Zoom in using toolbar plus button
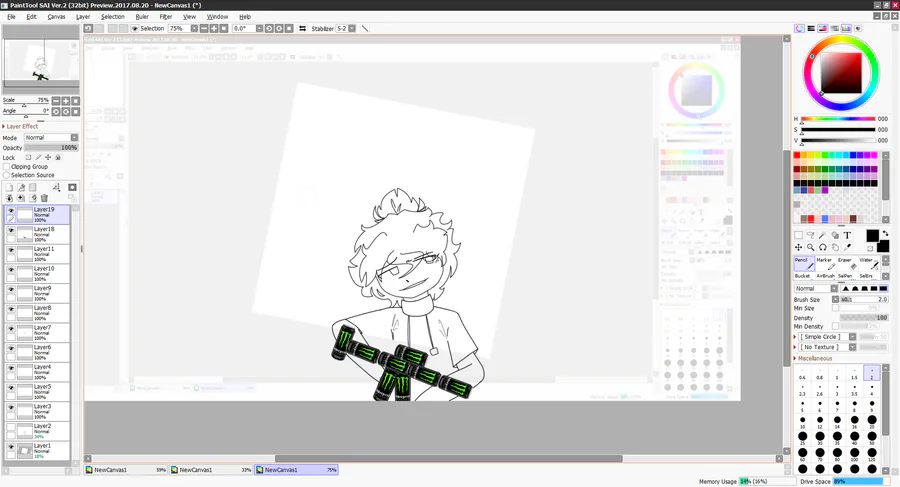900x487 pixels. (x=214, y=28)
